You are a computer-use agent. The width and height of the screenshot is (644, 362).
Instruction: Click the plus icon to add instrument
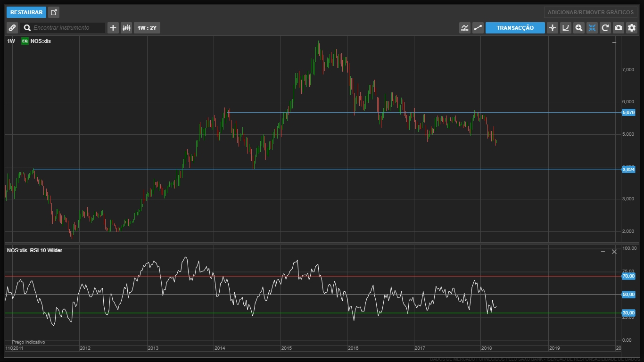[113, 28]
